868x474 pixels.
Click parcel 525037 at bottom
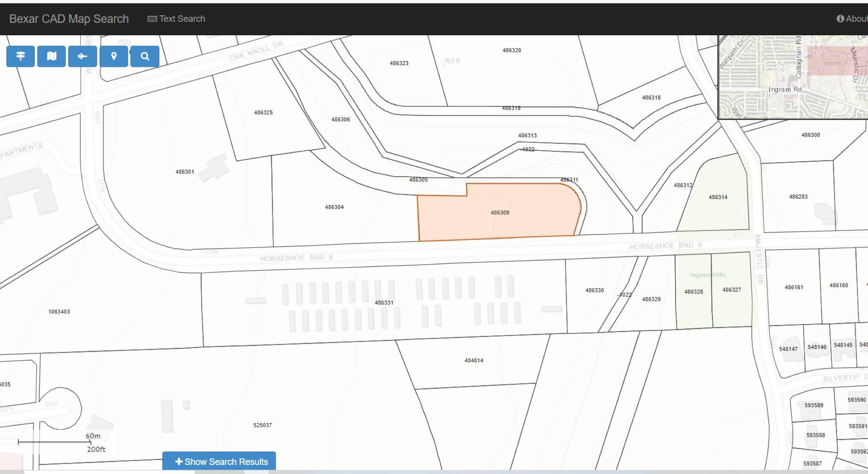[262, 425]
